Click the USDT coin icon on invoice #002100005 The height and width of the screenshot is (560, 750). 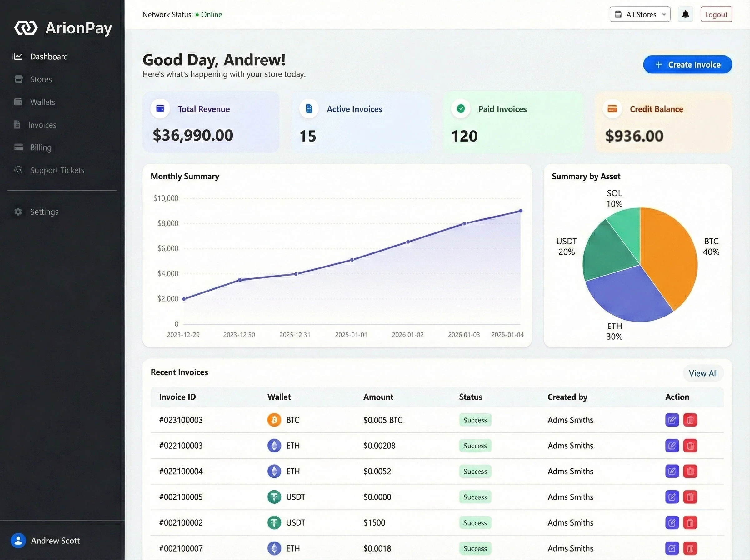point(274,497)
